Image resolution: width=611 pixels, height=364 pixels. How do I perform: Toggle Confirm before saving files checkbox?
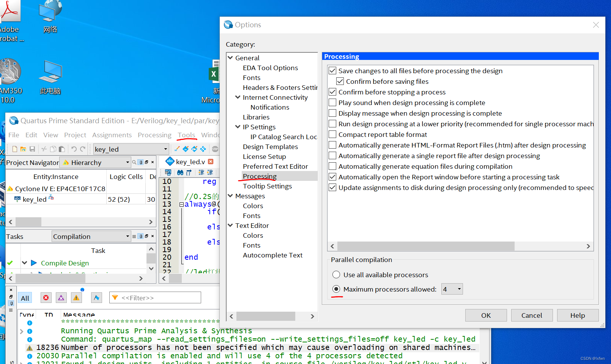point(340,82)
